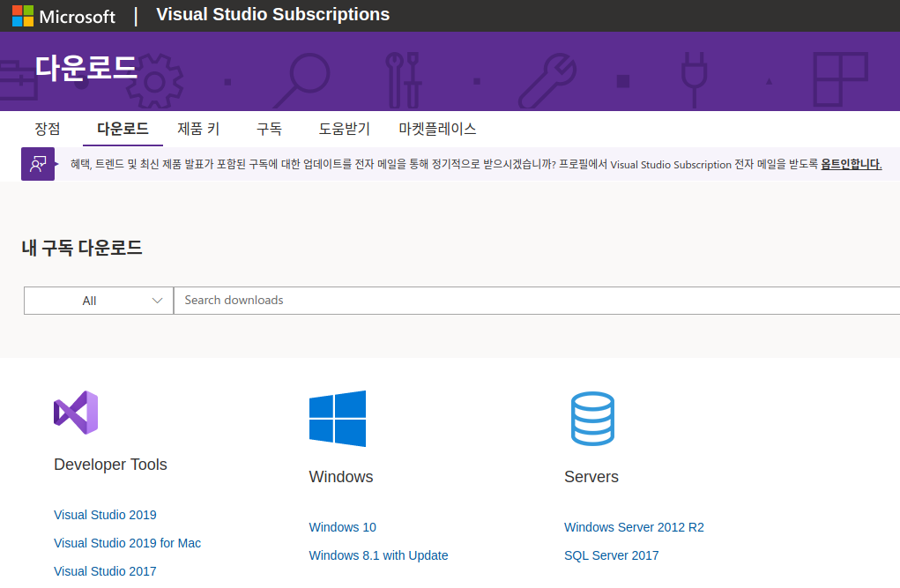
Task: Switch to the 마켓플레이스 tab
Action: point(437,129)
